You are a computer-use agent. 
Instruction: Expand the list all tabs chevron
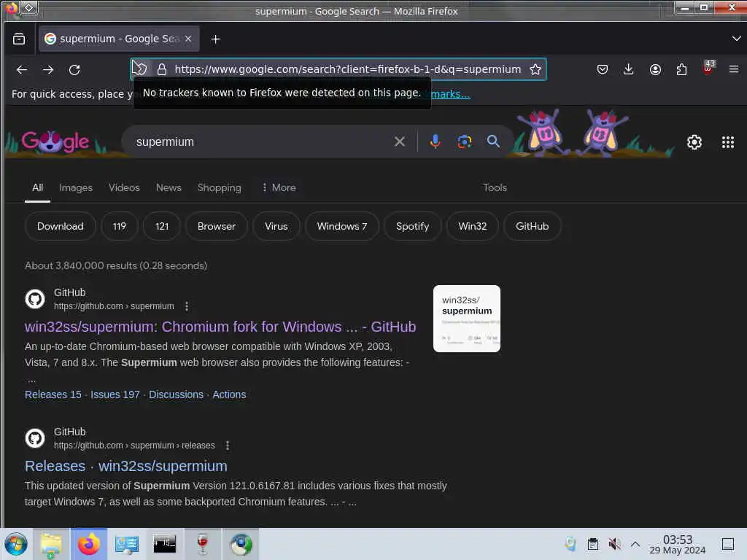click(x=736, y=39)
